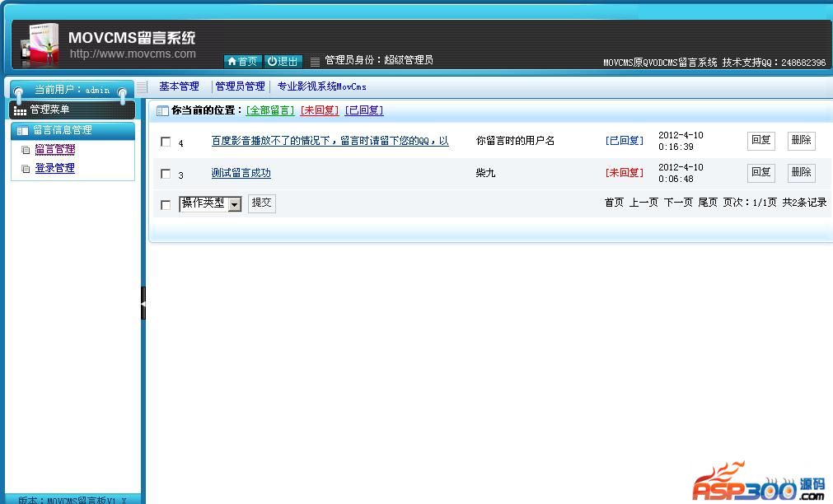Click http://www.movcms.com URL in header
The height and width of the screenshot is (504, 833).
[x=133, y=54]
